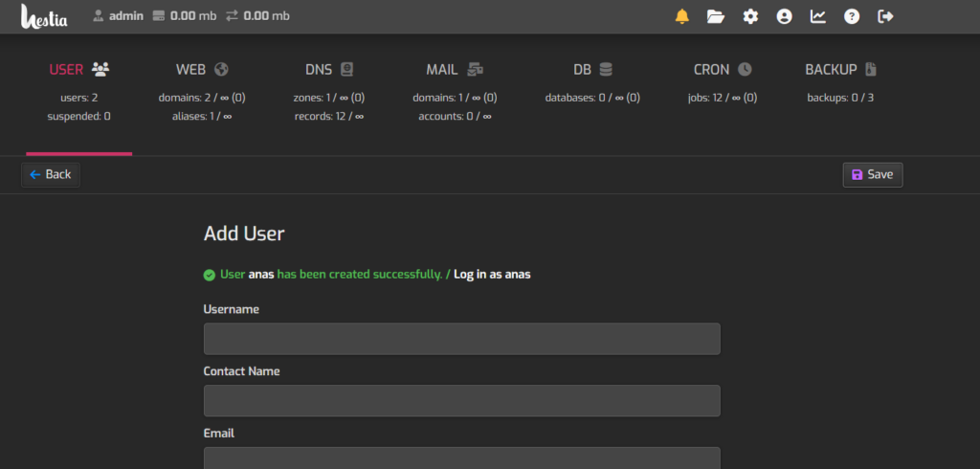
Task: Switch to the DNS tab
Action: click(x=329, y=70)
